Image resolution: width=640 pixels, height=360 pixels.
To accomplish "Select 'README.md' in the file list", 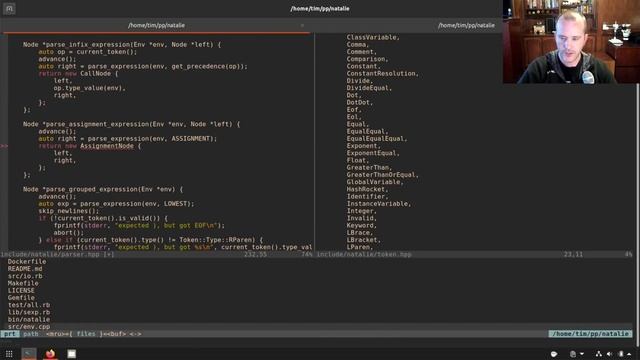I will tap(25, 269).
